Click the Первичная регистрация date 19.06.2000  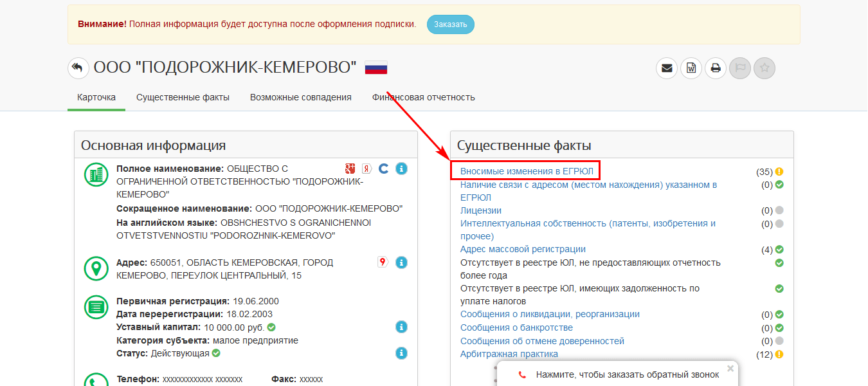255,301
